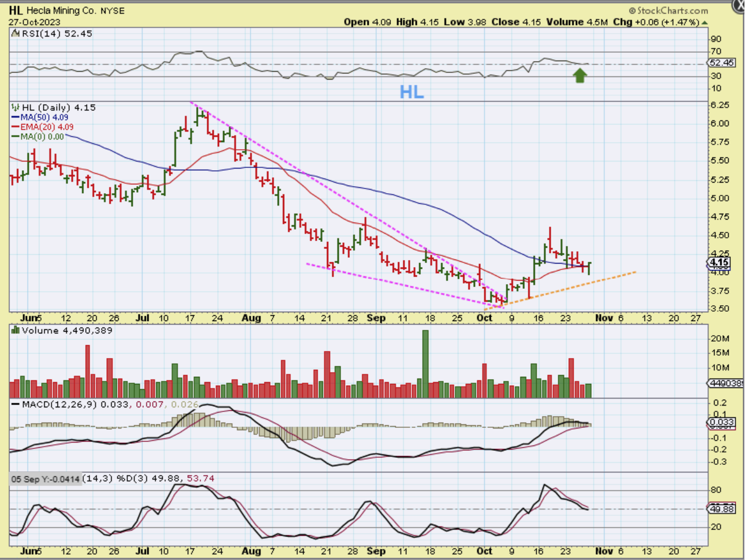Click the 'HL Hecla Mining Co. NYSE' title
Image resolution: width=745 pixels, height=560 pixels.
coord(67,11)
